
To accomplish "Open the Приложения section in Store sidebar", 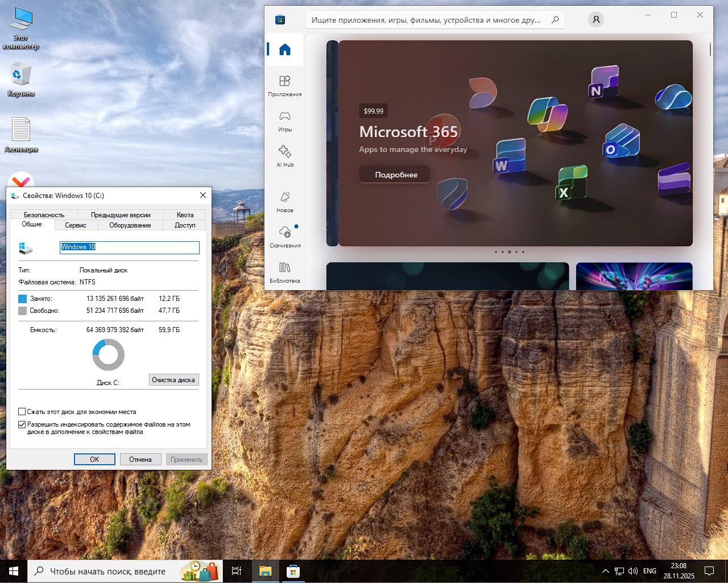I will coord(284,86).
